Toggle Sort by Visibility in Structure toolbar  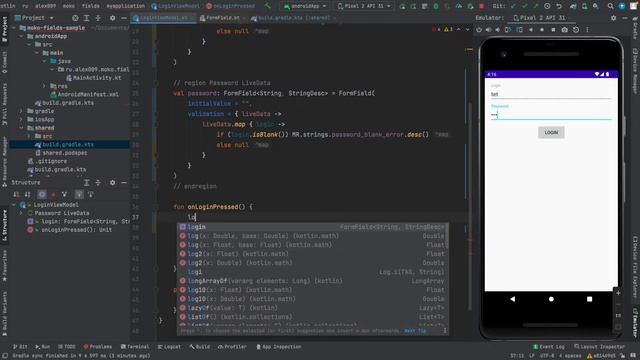tap(16, 194)
